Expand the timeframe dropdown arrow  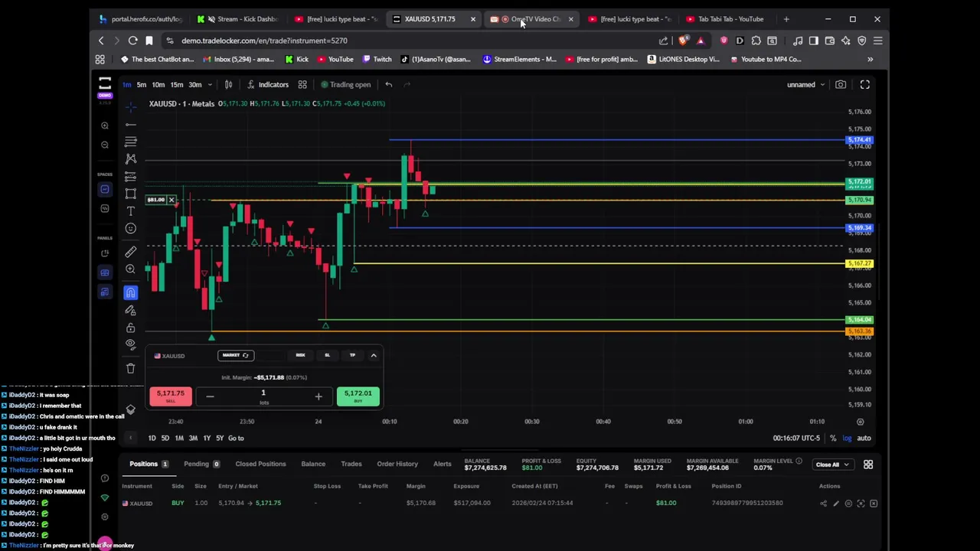211,85
